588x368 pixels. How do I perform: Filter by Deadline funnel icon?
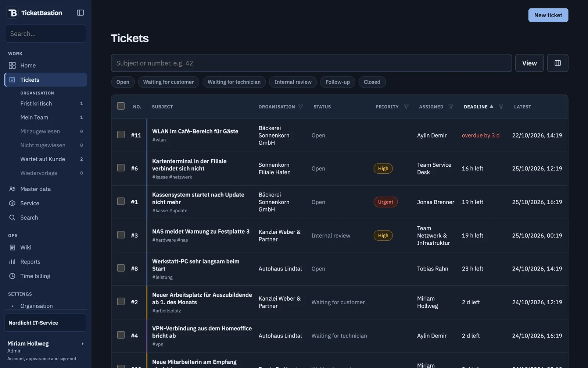click(x=501, y=107)
